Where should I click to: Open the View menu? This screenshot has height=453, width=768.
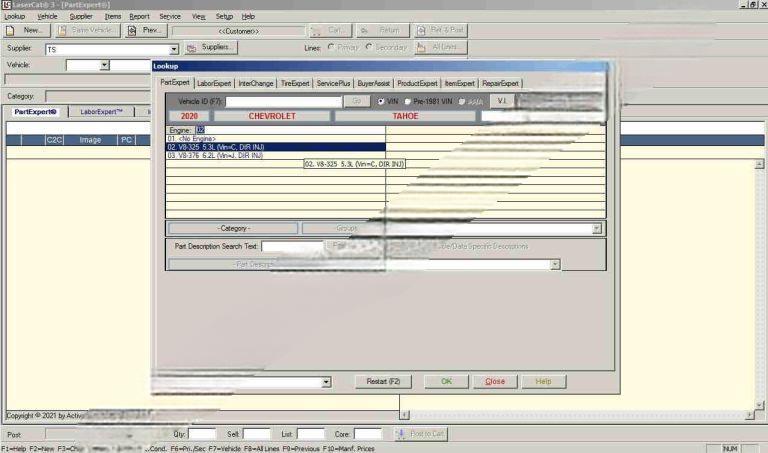[198, 17]
